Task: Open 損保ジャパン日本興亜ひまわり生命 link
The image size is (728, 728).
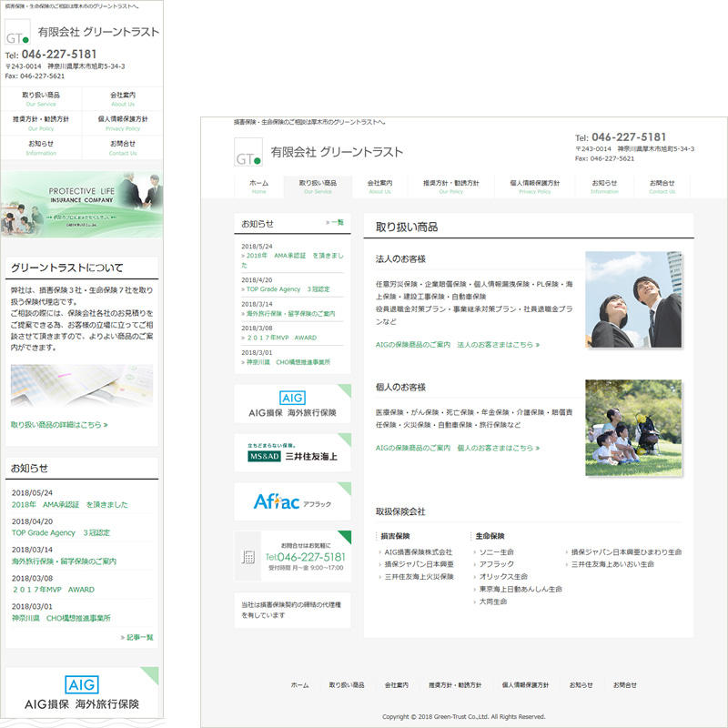Action: (x=626, y=551)
